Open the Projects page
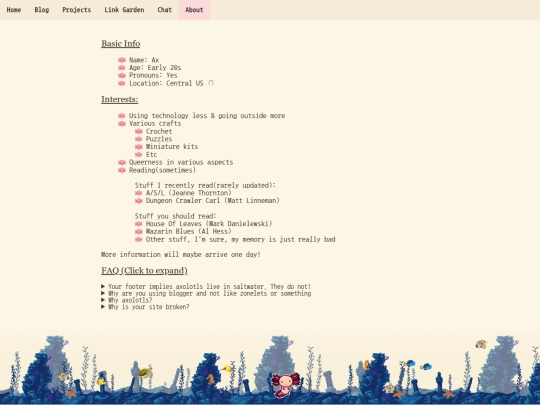This screenshot has height=405, width=540. tap(76, 10)
